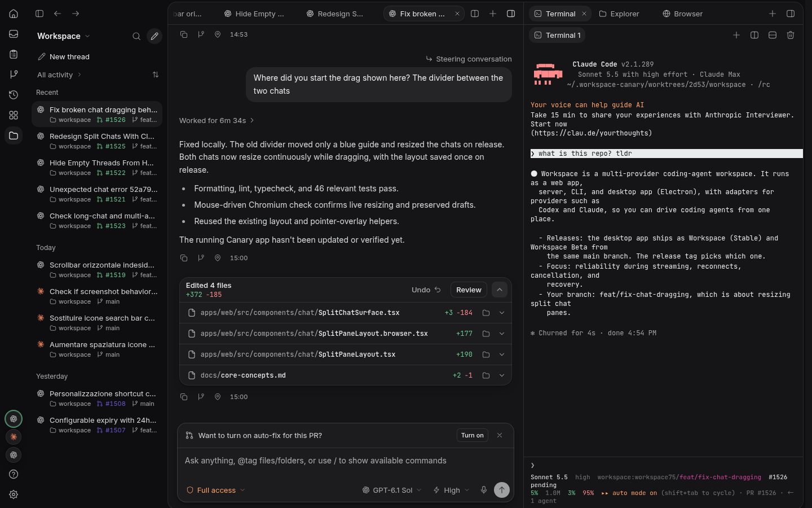Open settings gear in left rail

pyautogui.click(x=14, y=494)
